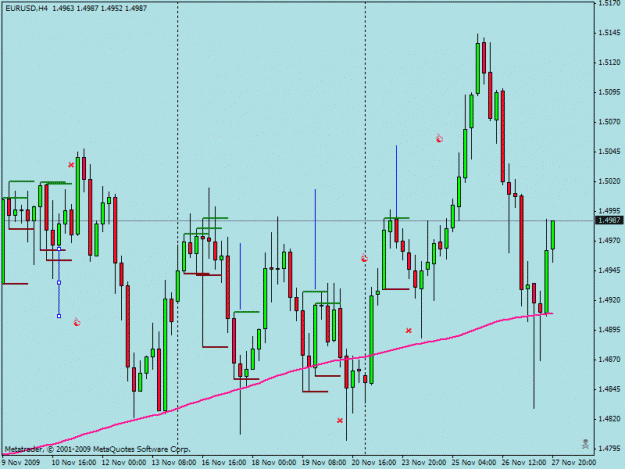The image size is (625, 469).
Task: Click the 1.5170 price axis label
Action: tap(609, 4)
